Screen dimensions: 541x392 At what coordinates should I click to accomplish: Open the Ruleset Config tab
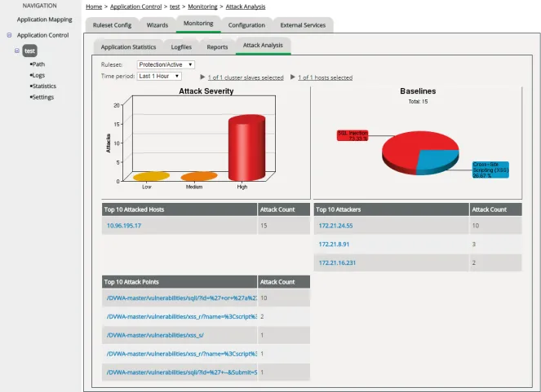pos(112,25)
